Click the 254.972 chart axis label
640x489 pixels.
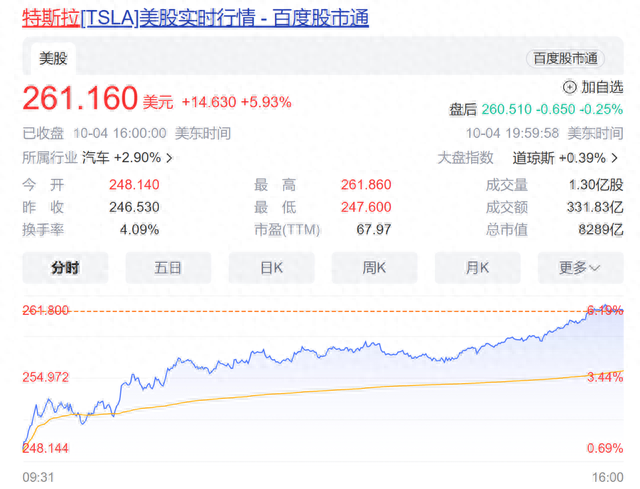point(45,377)
